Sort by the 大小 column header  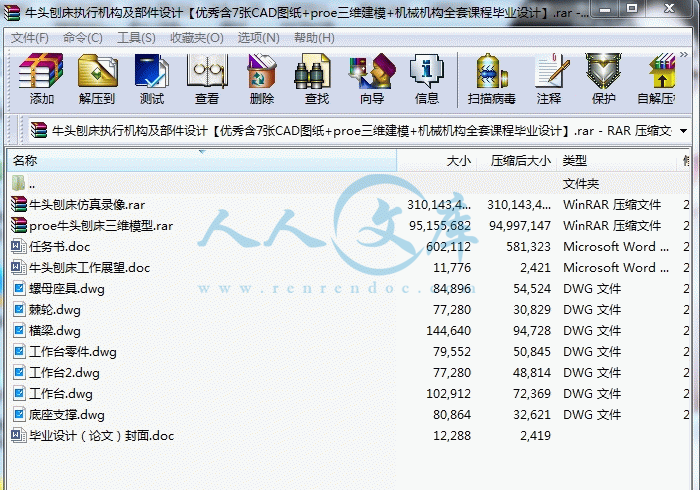point(437,160)
